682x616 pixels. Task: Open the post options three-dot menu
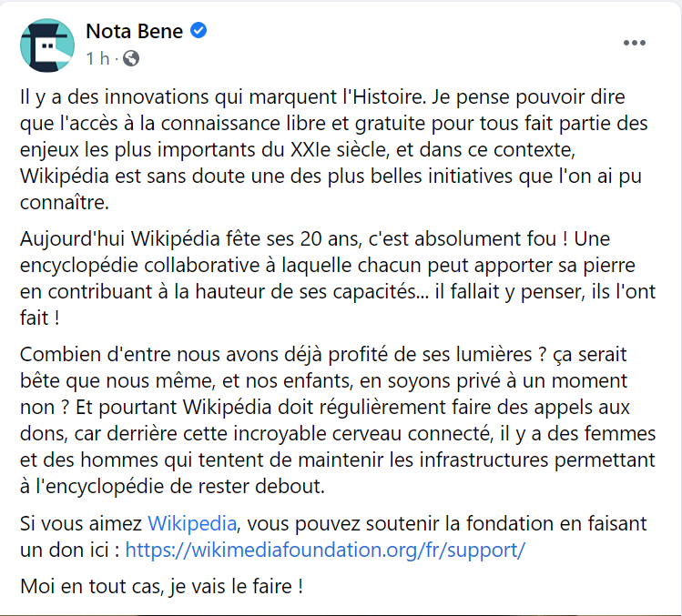[634, 43]
